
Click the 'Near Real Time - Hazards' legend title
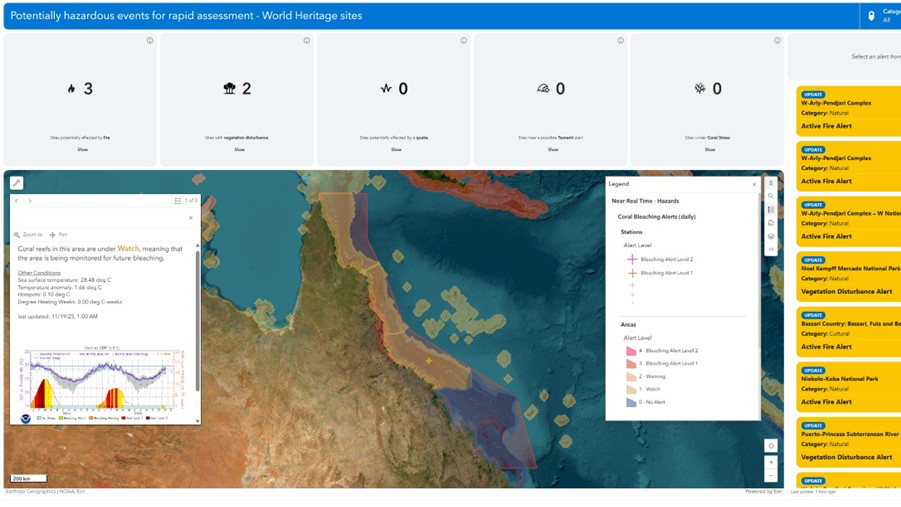click(x=645, y=201)
